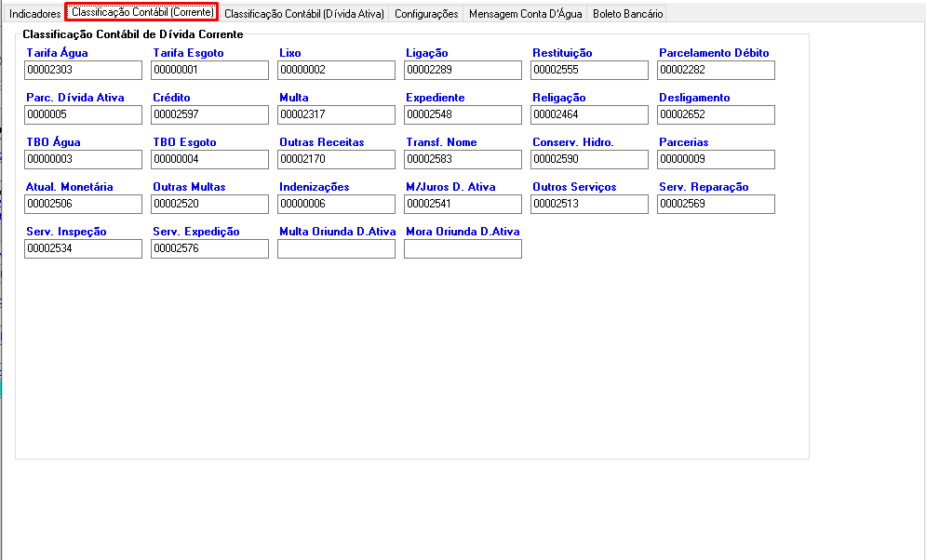Screen dimensions: 926x560
Task: Click the Tarifa Água input field
Action: [x=84, y=71]
